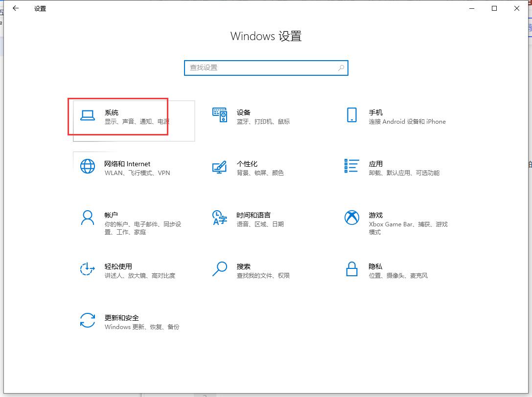Click the magnifier icon in search box
532x397 pixels.
pos(341,68)
